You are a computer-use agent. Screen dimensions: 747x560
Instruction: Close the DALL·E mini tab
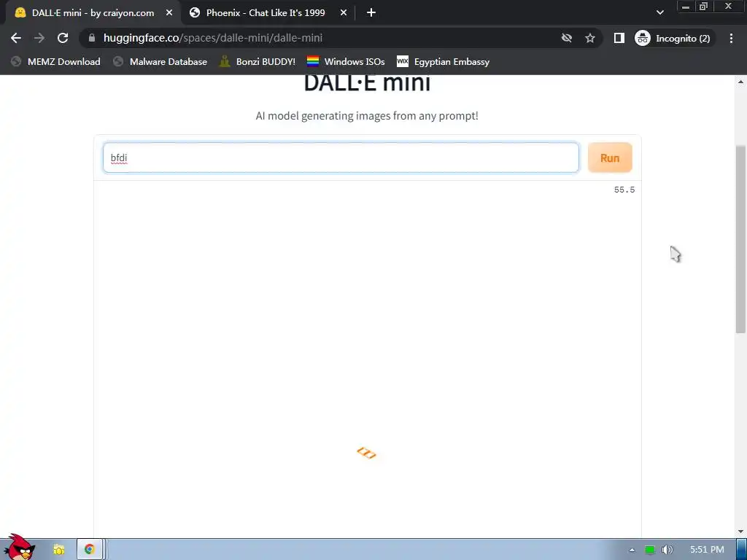169,13
